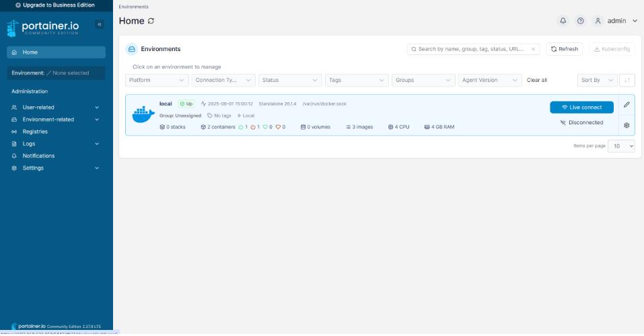Click Upgrade to Business Edition banner
Screen dimensions: 644x336
coord(56,5)
